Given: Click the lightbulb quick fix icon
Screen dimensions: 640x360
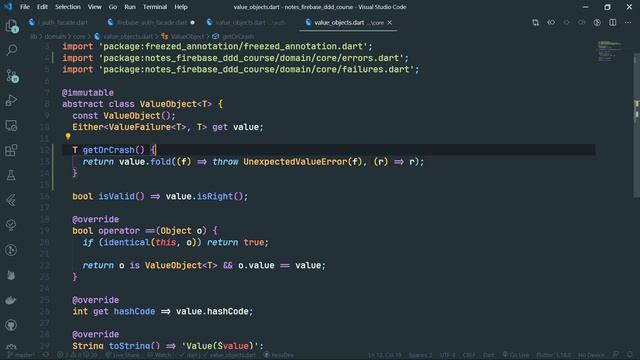Looking at the screenshot, I should (68, 136).
